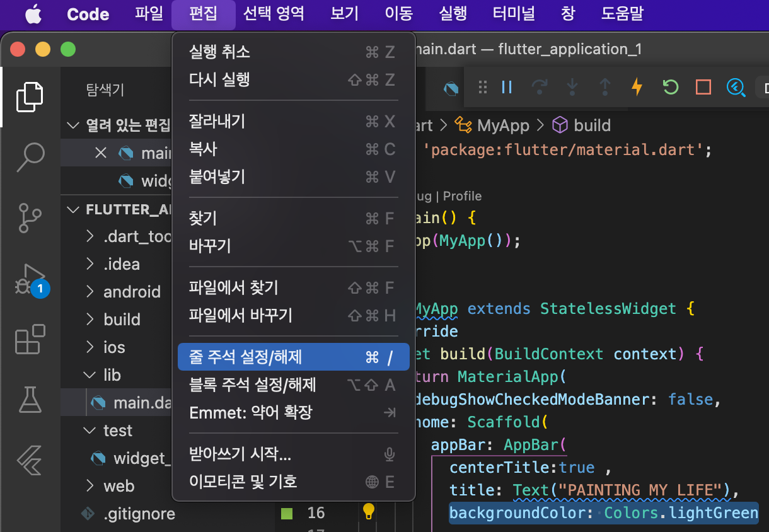
Task: Grab the debug toolbar drag handle
Action: coord(483,87)
